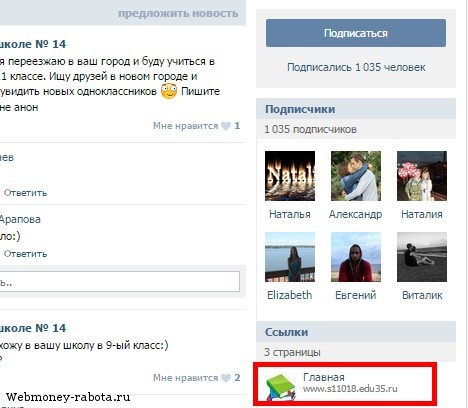
Task: Open the first post's author школе № 14
Action: [x=33, y=44]
